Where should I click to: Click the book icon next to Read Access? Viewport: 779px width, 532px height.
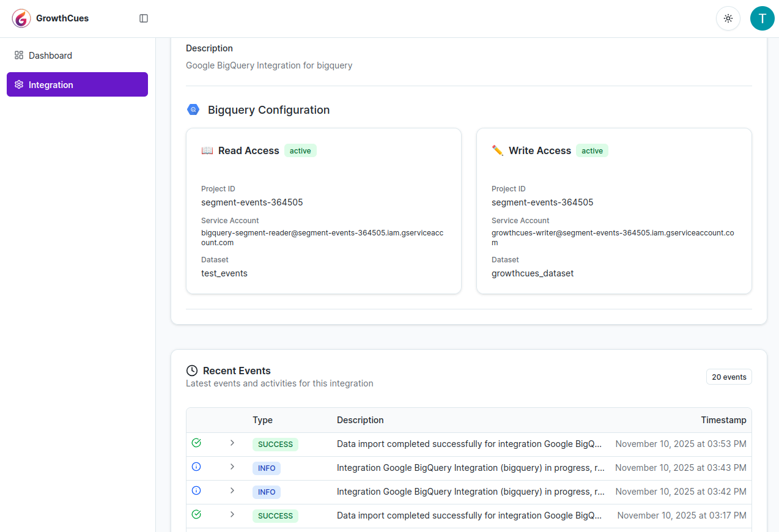pos(207,150)
